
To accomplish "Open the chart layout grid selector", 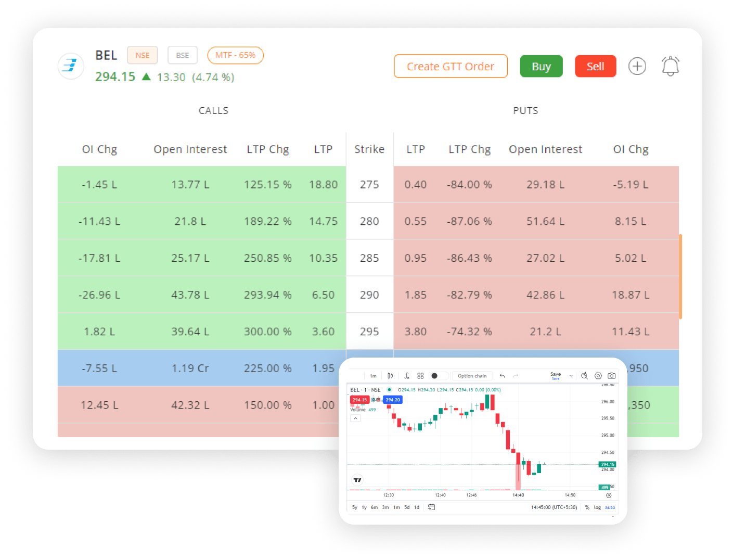I will coord(420,376).
